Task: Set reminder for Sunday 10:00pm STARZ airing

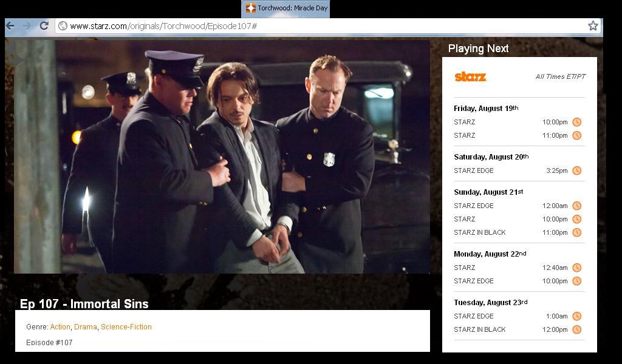Action: pyautogui.click(x=576, y=219)
